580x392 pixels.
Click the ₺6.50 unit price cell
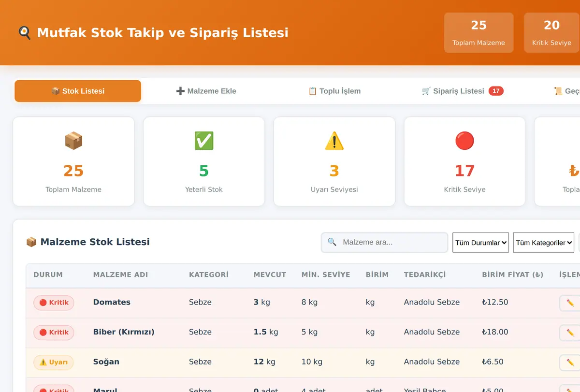493,362
